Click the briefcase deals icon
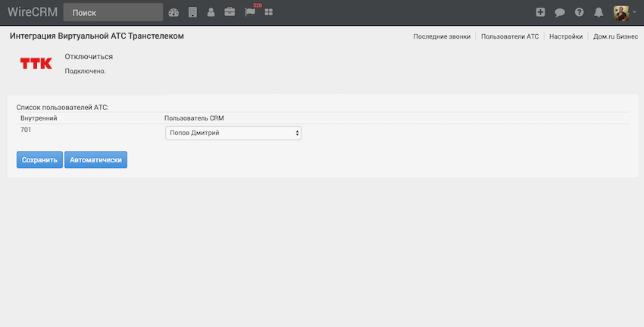This screenshot has height=327, width=644. click(230, 12)
